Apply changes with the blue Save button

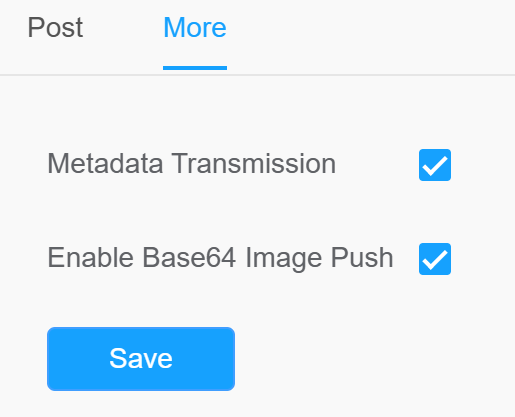pyautogui.click(x=141, y=359)
